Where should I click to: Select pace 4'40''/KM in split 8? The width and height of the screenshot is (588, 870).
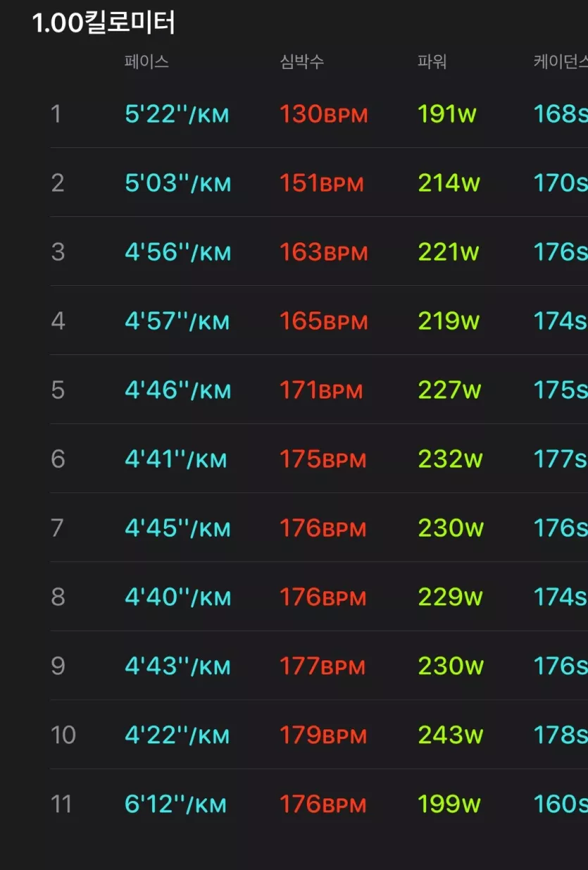point(177,597)
